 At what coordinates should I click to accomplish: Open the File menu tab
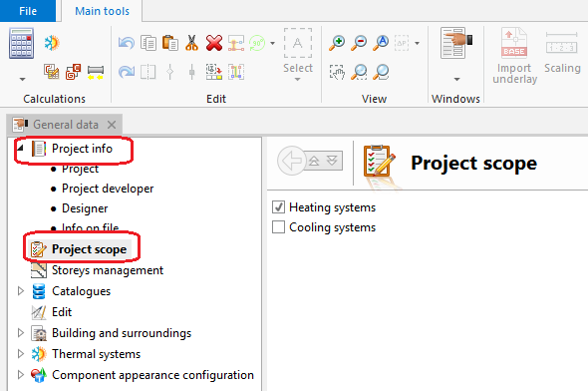coord(28,11)
